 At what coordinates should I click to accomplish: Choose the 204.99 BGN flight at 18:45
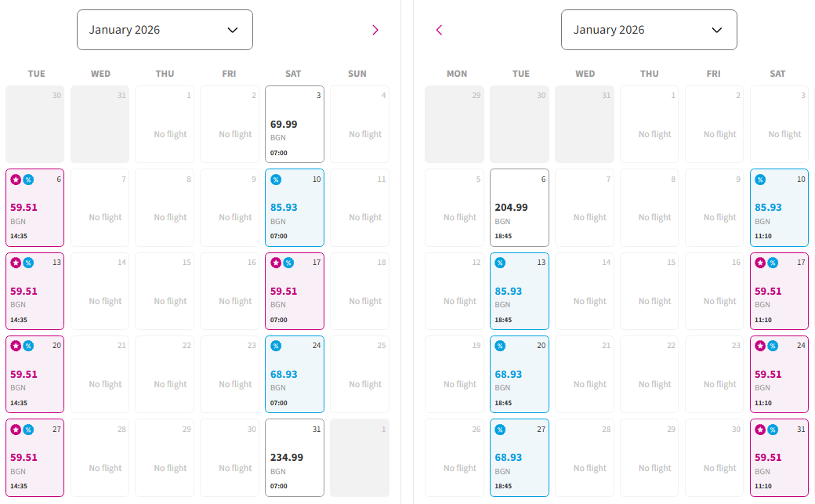(x=519, y=208)
